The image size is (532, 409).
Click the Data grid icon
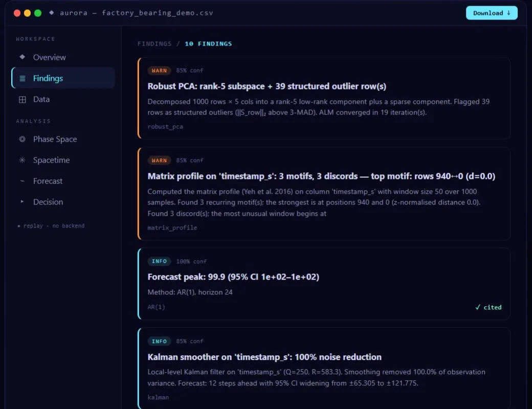tap(23, 99)
